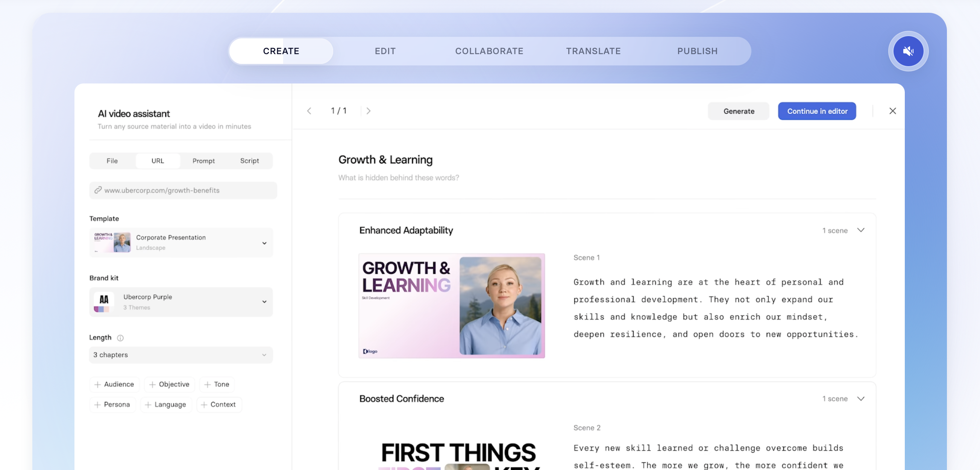The height and width of the screenshot is (470, 980).
Task: Switch to the CREATE tab
Action: pyautogui.click(x=281, y=51)
